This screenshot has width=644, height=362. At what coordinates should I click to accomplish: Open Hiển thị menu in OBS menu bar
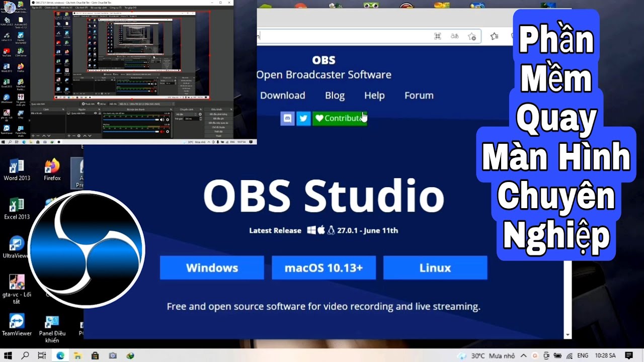[x=66, y=8]
